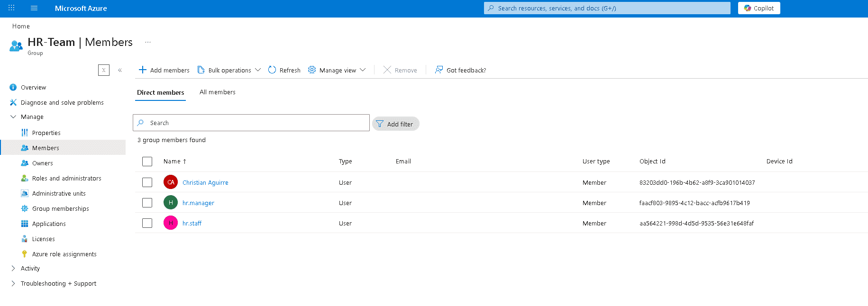This screenshot has width=868, height=306.
Task: Click the more options ellipsis by title
Action: tap(148, 42)
